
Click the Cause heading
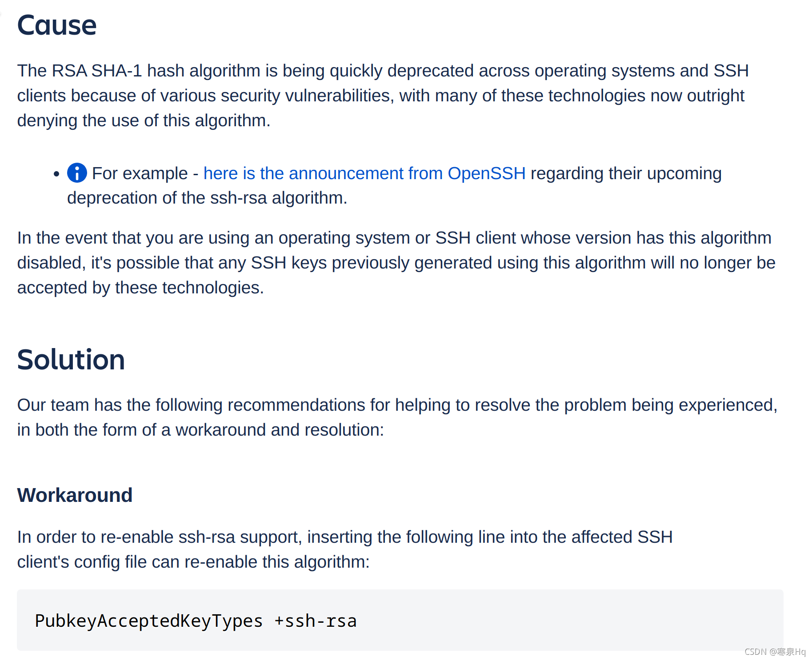coord(57,25)
